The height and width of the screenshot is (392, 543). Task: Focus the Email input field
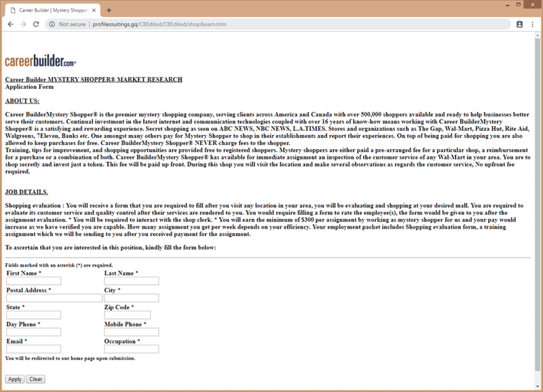pos(33,349)
